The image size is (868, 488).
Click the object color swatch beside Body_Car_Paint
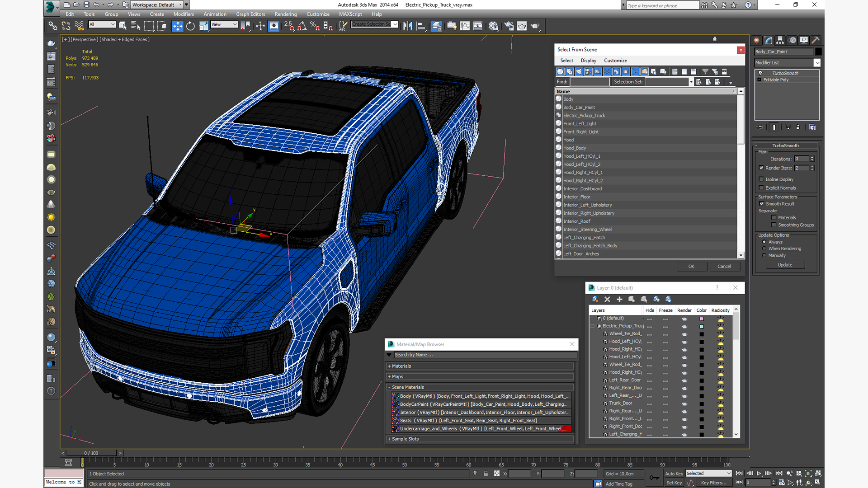click(818, 52)
